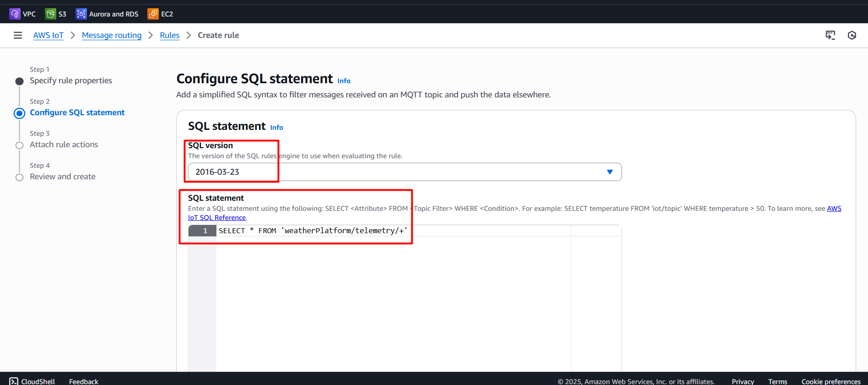Image resolution: width=868 pixels, height=385 pixels.
Task: Go to AWS IoT breadcrumb
Action: tap(49, 35)
